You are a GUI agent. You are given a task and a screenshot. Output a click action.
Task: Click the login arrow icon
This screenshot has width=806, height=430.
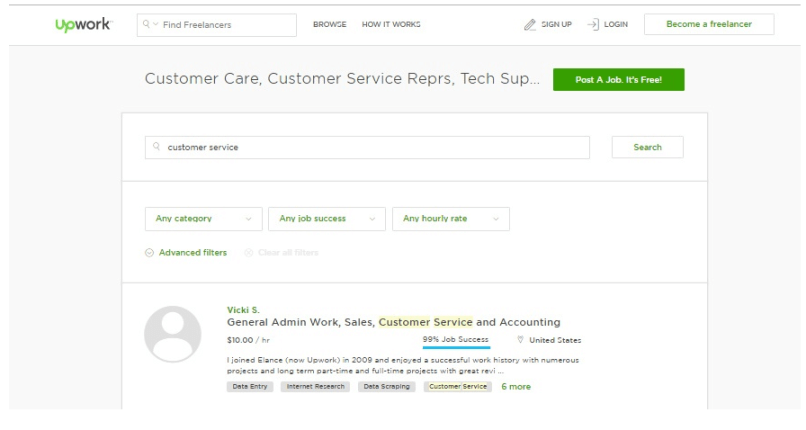[x=593, y=24]
